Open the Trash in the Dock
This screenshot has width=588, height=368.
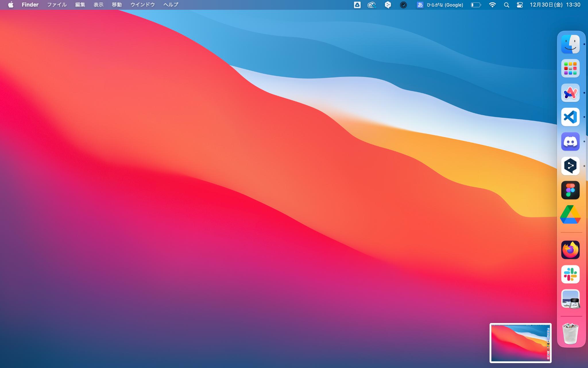570,333
